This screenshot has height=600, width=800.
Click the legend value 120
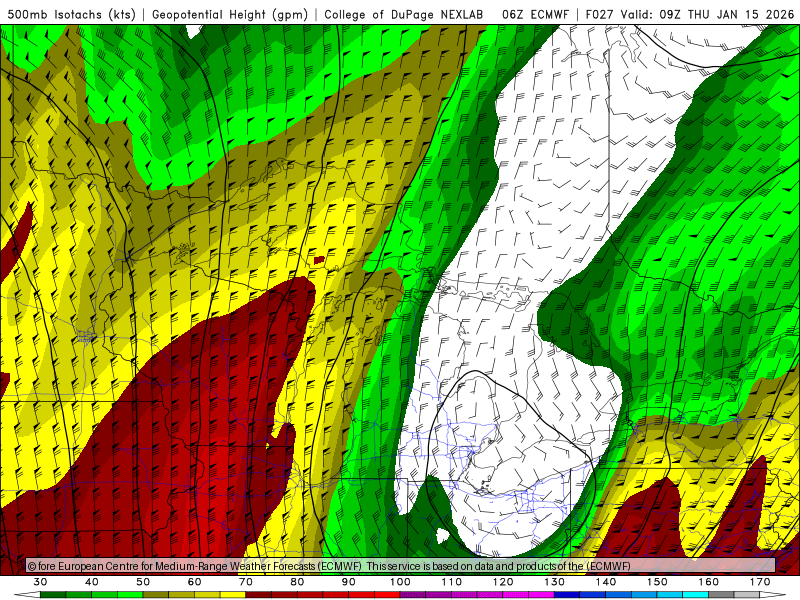click(x=503, y=582)
